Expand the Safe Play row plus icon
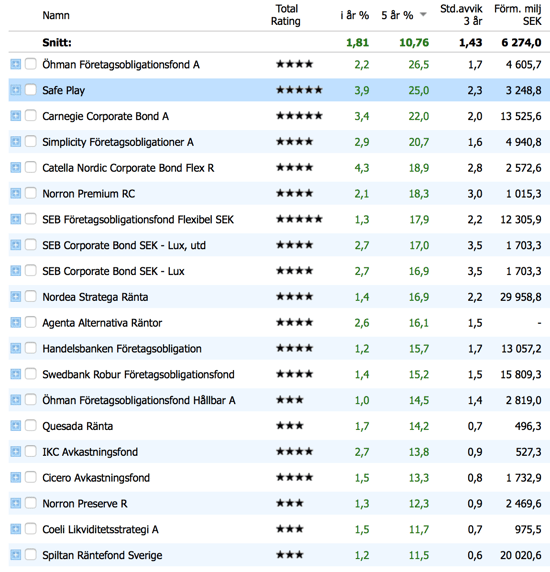This screenshot has width=550, height=572. coord(15,90)
